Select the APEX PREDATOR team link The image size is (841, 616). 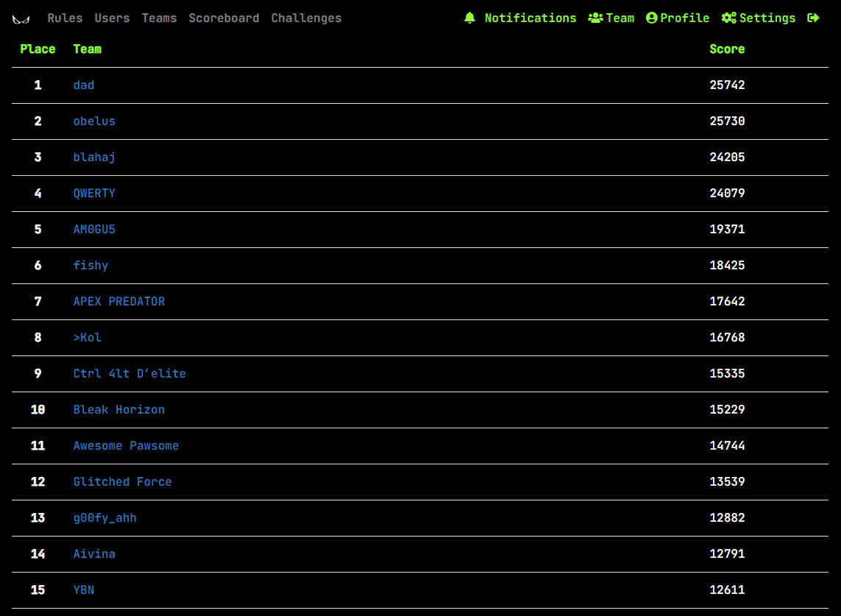coord(119,302)
